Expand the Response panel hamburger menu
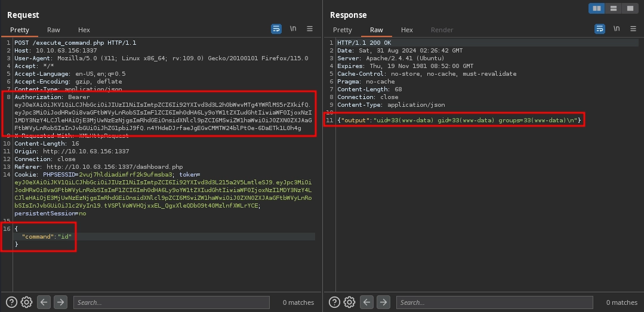The width and height of the screenshot is (644, 312). [633, 29]
